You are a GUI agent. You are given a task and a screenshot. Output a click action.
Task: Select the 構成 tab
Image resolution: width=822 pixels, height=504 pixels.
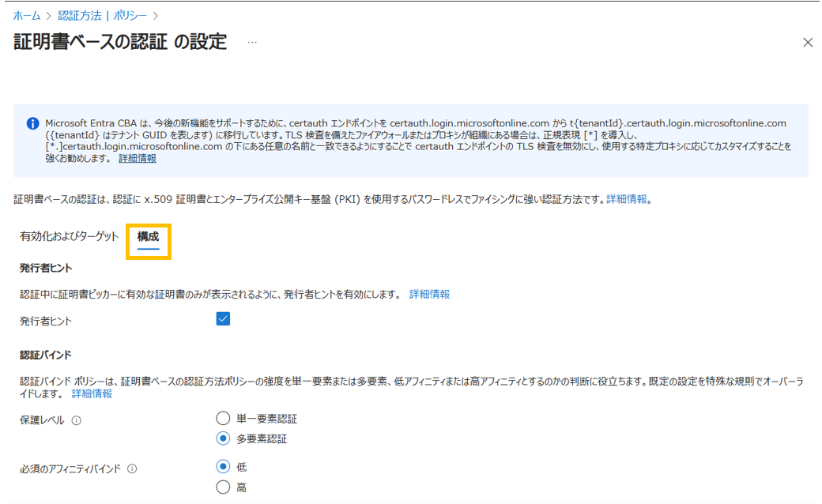coord(149,237)
